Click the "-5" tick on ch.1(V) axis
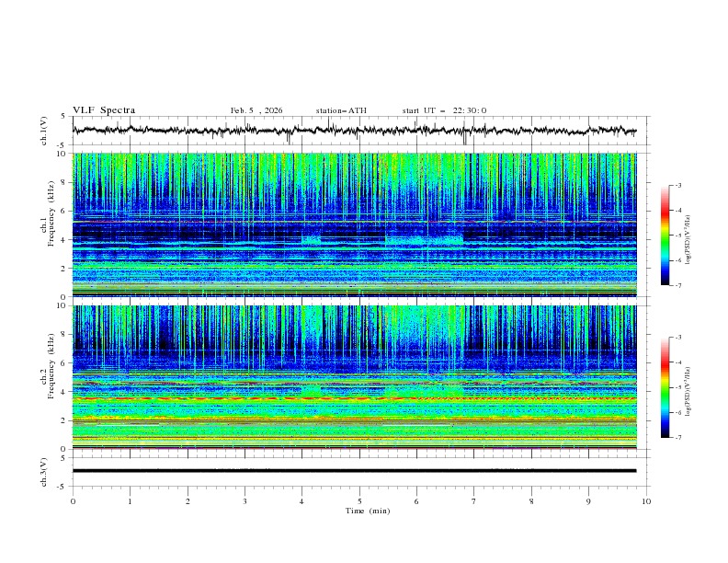The width and height of the screenshot is (728, 563). point(63,145)
